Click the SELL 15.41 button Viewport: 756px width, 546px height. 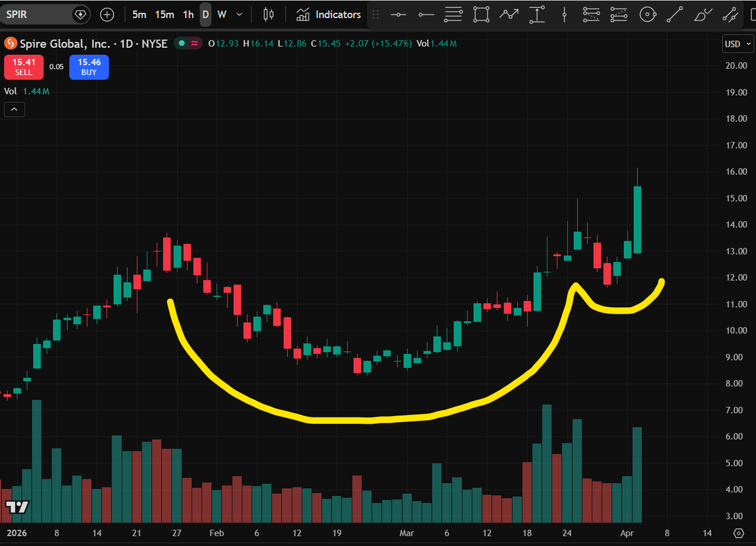click(23, 67)
